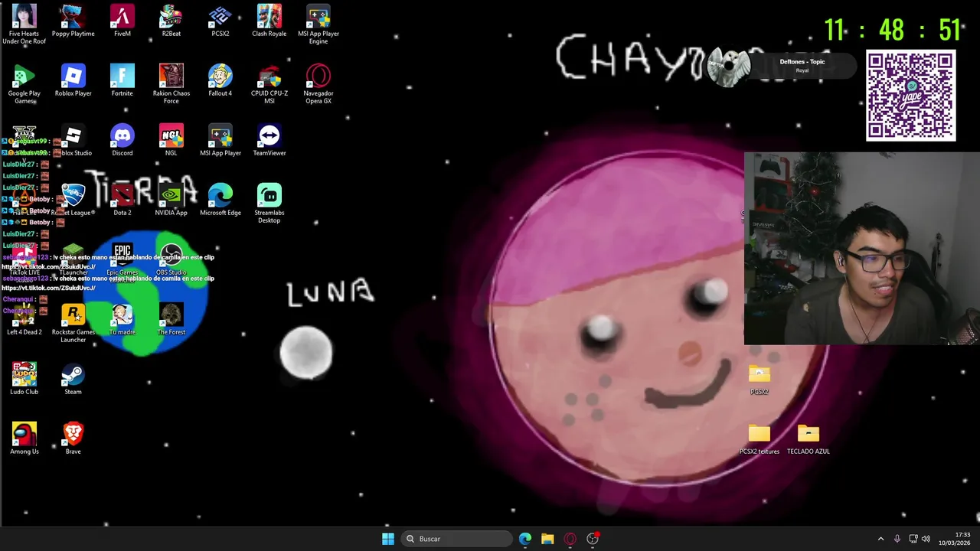Screen dimensions: 980x551
Task: Switch to Opera GX on the taskbar
Action: pyautogui.click(x=570, y=539)
